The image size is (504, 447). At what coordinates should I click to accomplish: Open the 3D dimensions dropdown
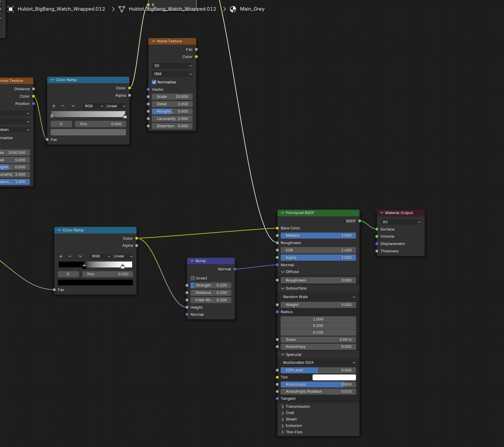(x=172, y=66)
